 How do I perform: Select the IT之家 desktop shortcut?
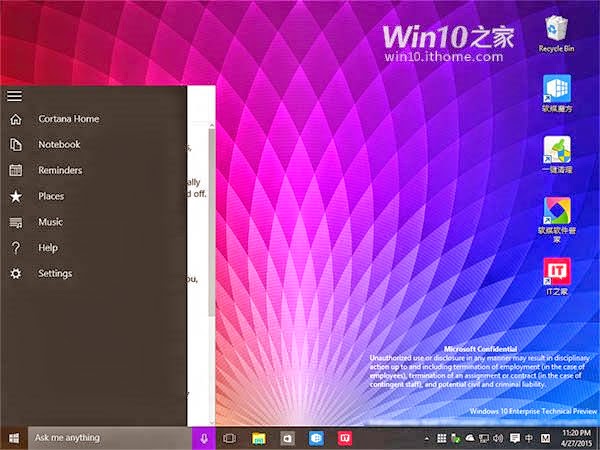click(557, 276)
